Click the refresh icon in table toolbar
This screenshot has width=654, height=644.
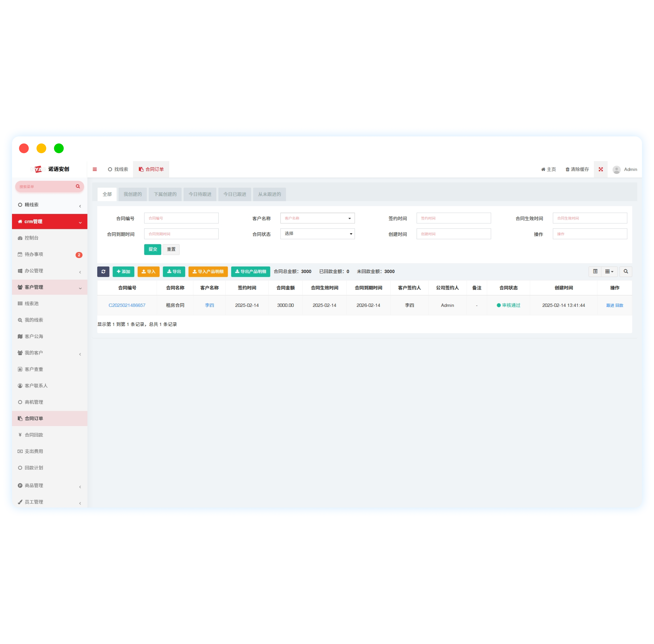point(103,271)
